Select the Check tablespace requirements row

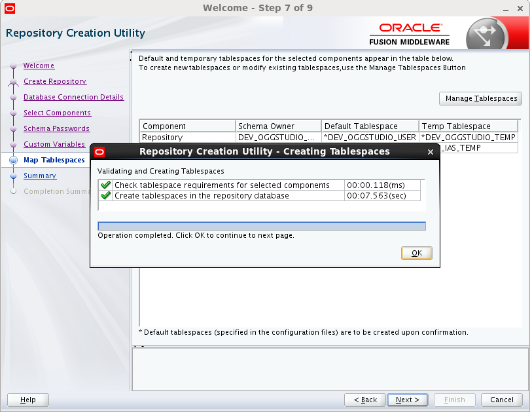point(259,185)
